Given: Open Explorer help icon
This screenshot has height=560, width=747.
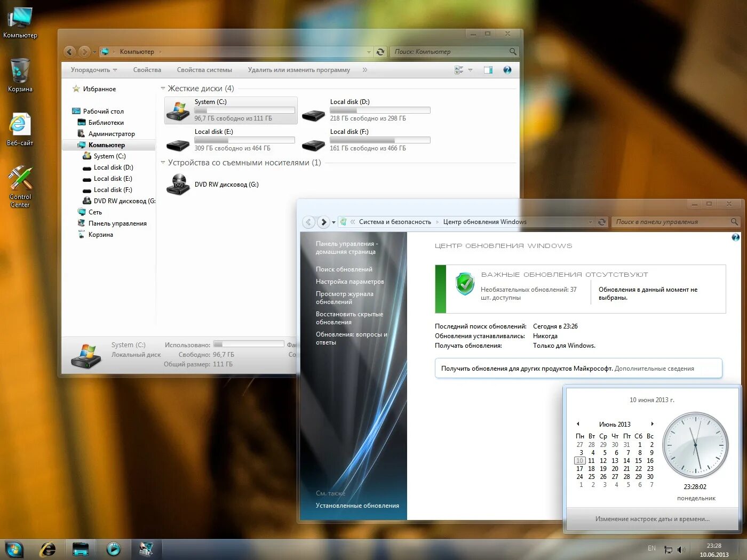Looking at the screenshot, I should [507, 70].
